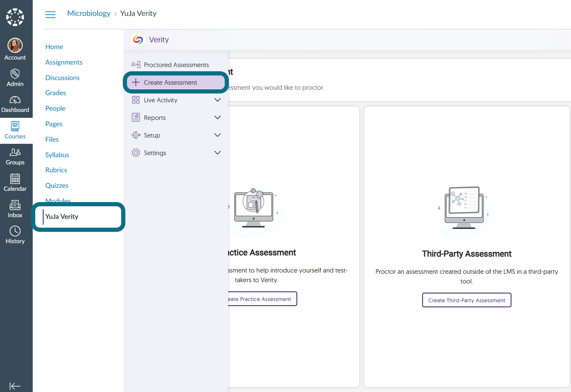The height and width of the screenshot is (392, 571).
Task: Open the Syllabus link
Action: (57, 155)
